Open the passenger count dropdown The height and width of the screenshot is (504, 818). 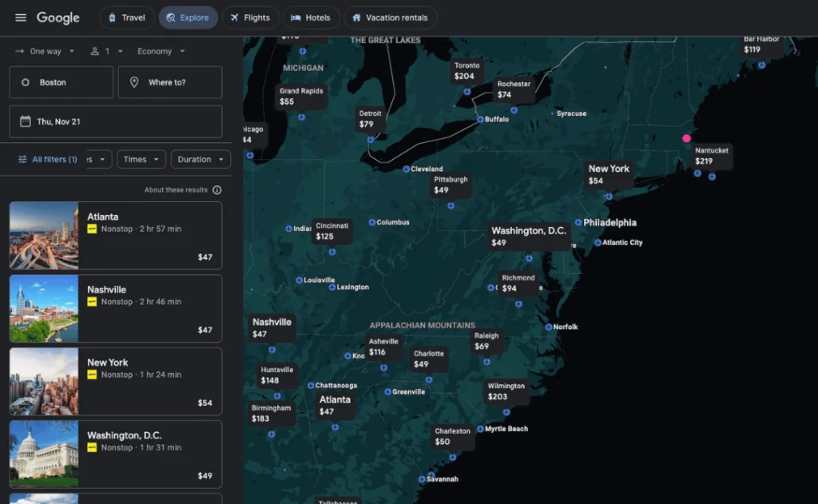pyautogui.click(x=106, y=51)
